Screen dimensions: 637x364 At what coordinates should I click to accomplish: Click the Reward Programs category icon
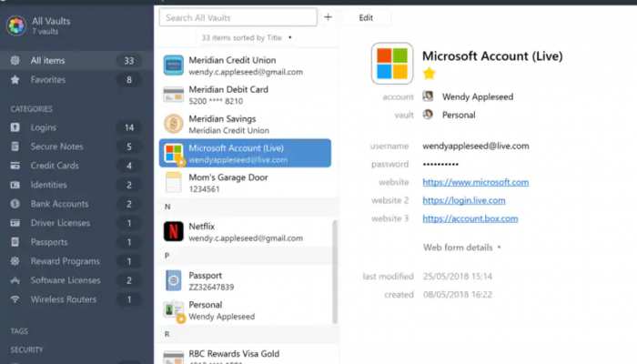click(15, 261)
